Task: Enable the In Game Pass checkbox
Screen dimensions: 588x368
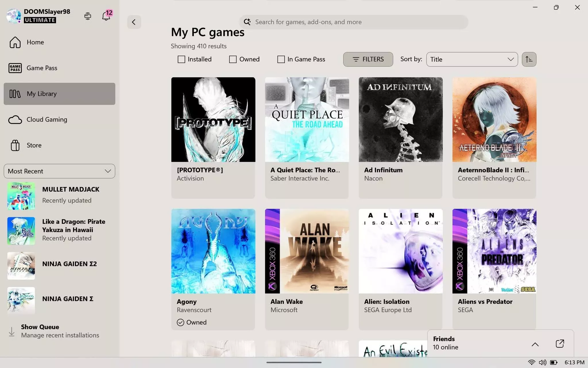Action: [x=281, y=59]
